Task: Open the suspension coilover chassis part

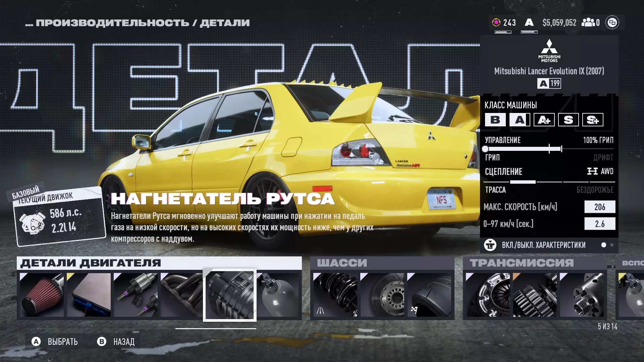Action: pos(335,295)
